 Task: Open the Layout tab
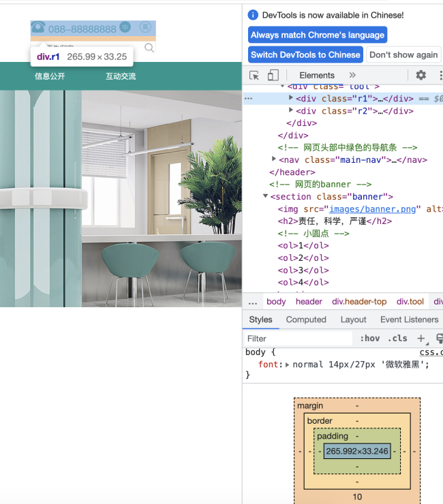[x=353, y=319]
